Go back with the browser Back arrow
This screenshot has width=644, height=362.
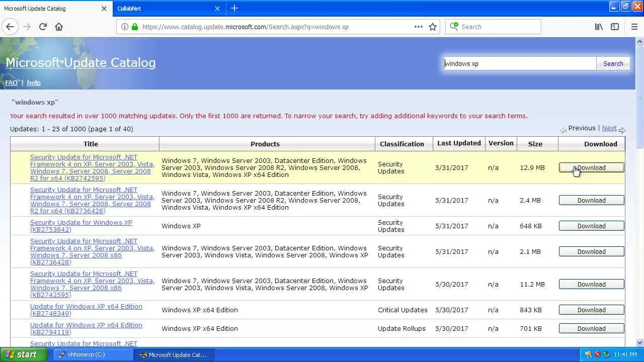point(10,27)
